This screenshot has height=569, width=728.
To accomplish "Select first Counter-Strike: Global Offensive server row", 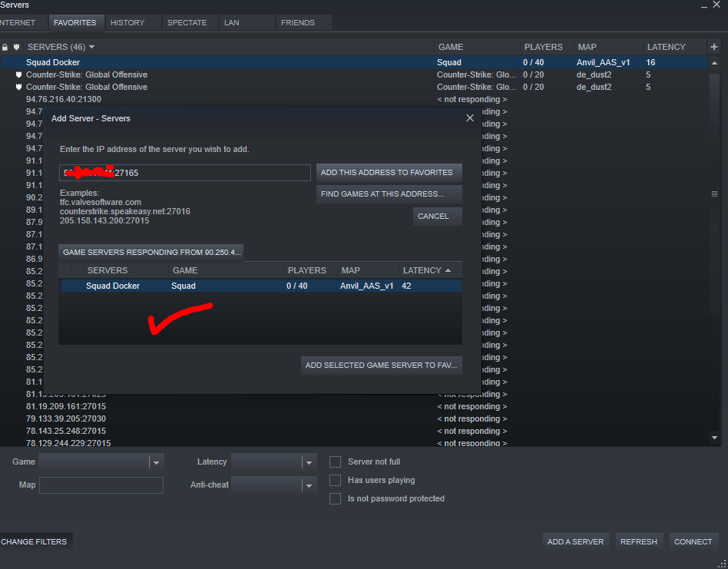I will point(354,74).
